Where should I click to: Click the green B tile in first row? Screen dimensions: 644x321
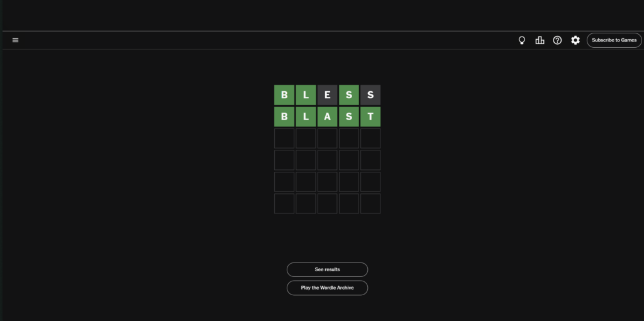pyautogui.click(x=284, y=95)
